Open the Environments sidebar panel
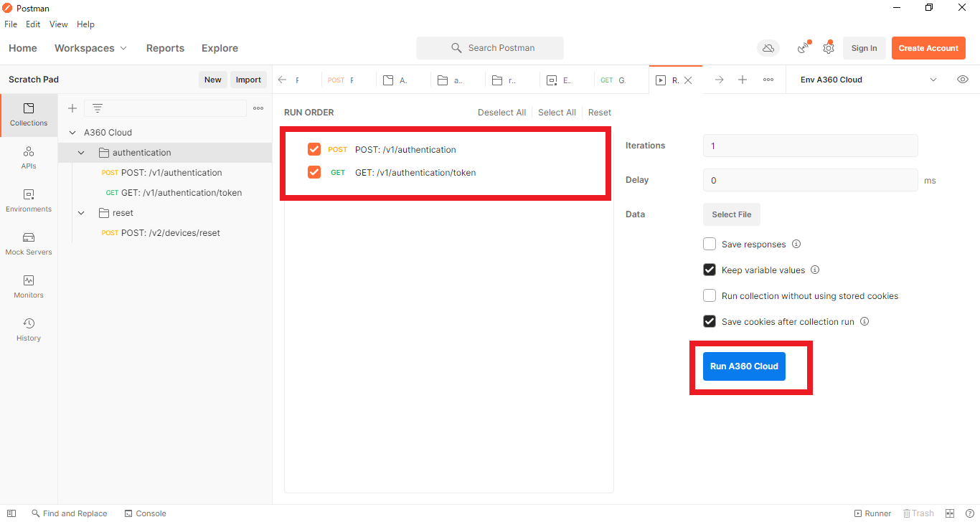This screenshot has height=522, width=980. [x=29, y=201]
